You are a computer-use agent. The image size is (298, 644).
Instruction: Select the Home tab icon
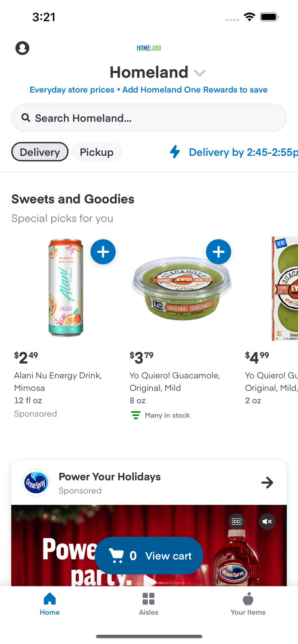pos(49,598)
